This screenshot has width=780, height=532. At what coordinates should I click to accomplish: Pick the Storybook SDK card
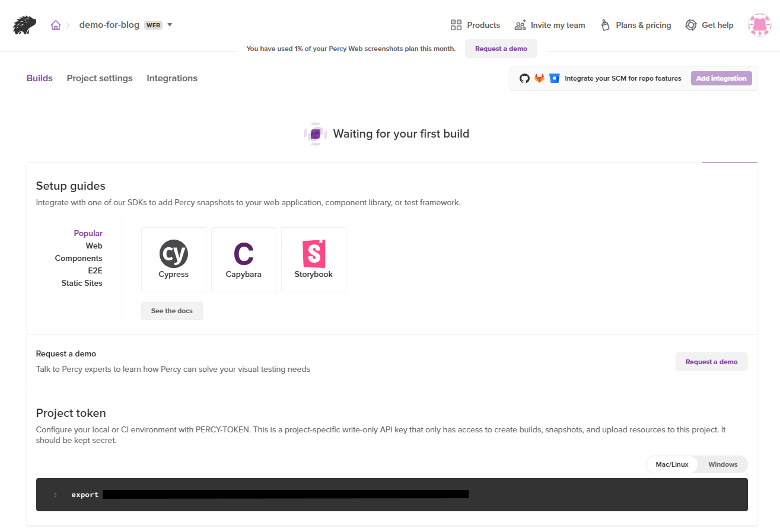coord(314,260)
